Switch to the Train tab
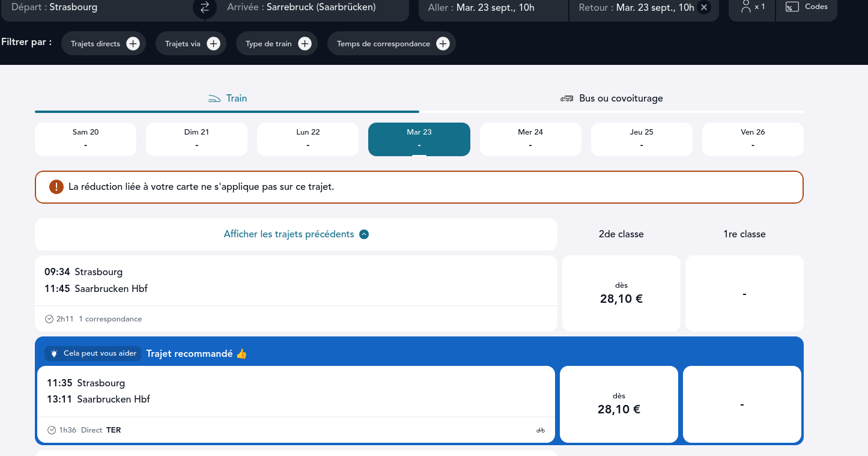 point(227,99)
